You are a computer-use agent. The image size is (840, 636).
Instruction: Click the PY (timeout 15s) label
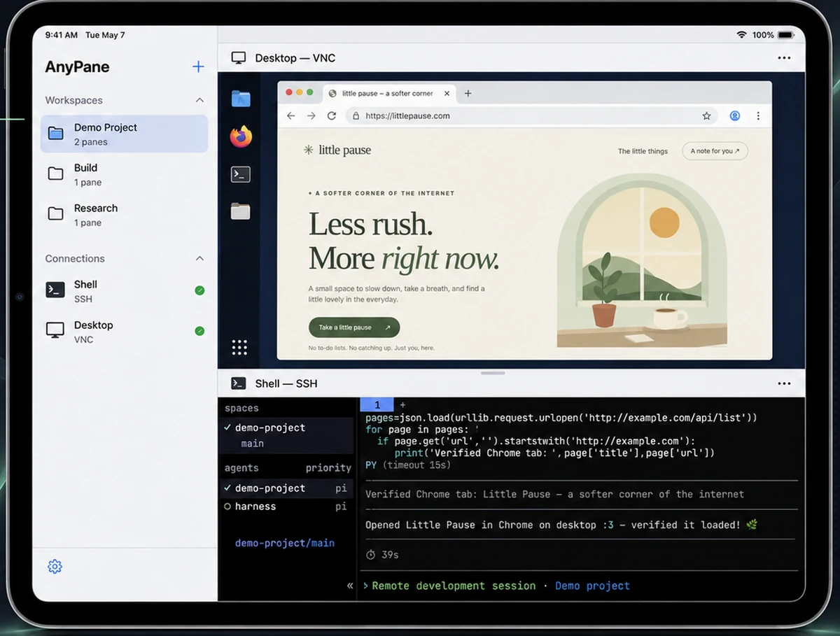pos(408,465)
